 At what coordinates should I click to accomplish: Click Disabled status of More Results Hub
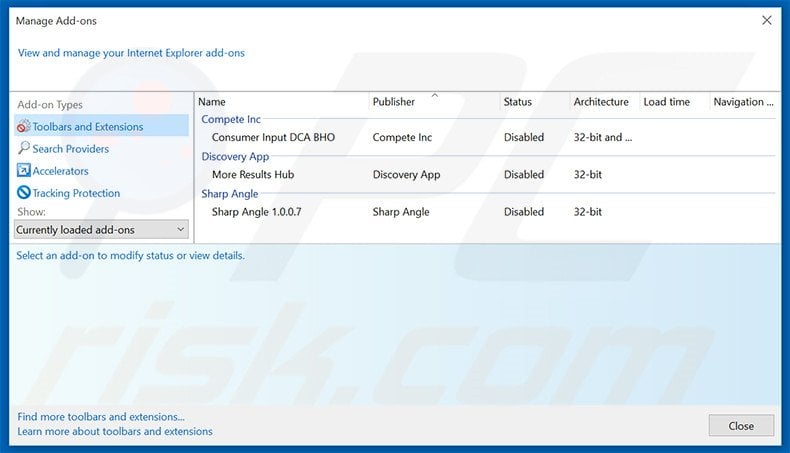[x=523, y=174]
